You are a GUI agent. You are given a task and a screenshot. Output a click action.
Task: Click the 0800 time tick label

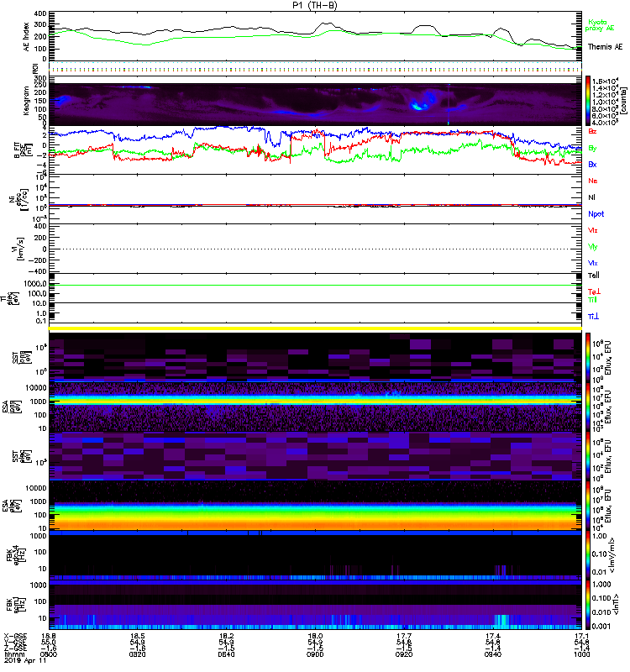[x=49, y=654]
